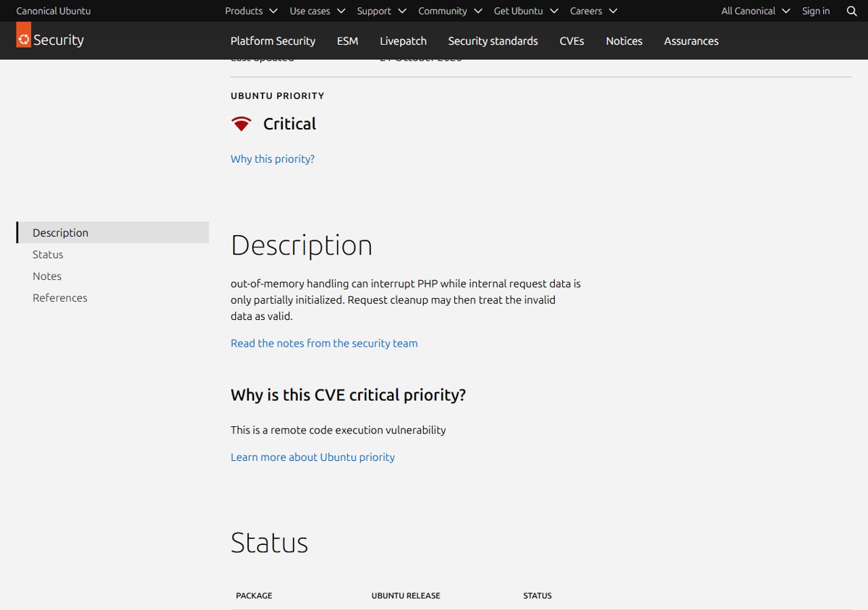Open Read the notes from security team
Screen dimensions: 868x610
pos(324,343)
